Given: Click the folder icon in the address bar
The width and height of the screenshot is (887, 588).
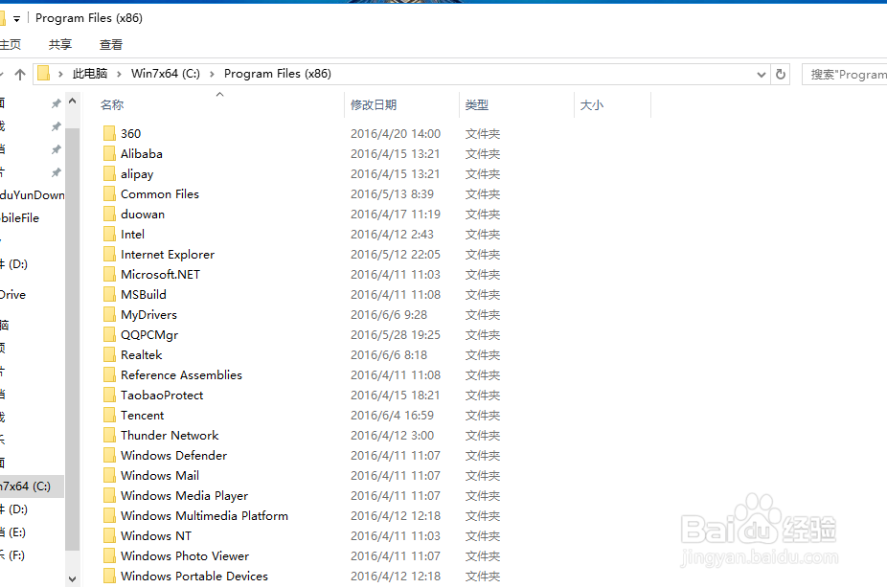Looking at the screenshot, I should point(43,74).
